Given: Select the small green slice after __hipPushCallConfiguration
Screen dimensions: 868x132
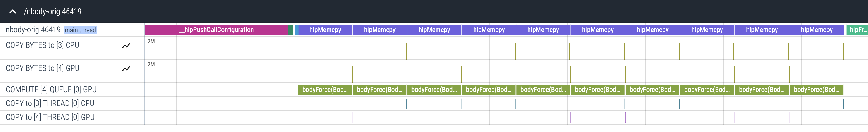Looking at the screenshot, I should coord(290,30).
